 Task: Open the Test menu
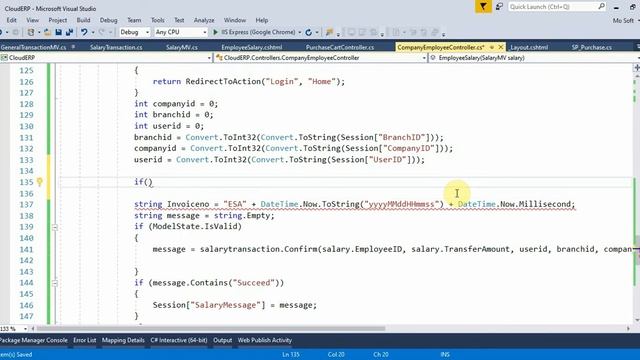click(x=179, y=20)
